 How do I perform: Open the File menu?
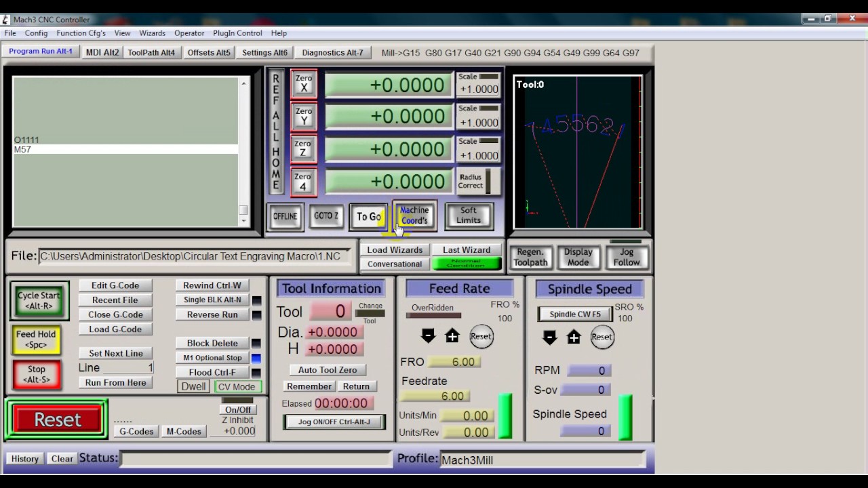(x=10, y=33)
